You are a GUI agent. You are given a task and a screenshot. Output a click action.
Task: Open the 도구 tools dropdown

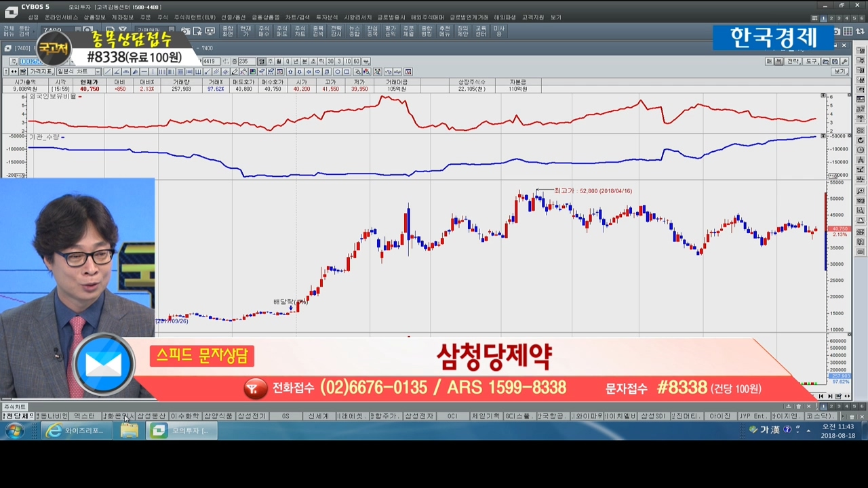click(x=812, y=62)
